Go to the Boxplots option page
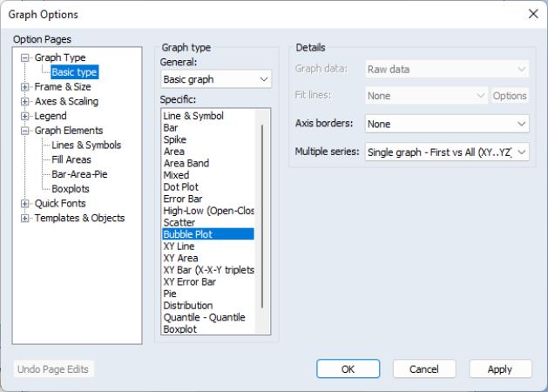548x392 pixels. [x=70, y=188]
